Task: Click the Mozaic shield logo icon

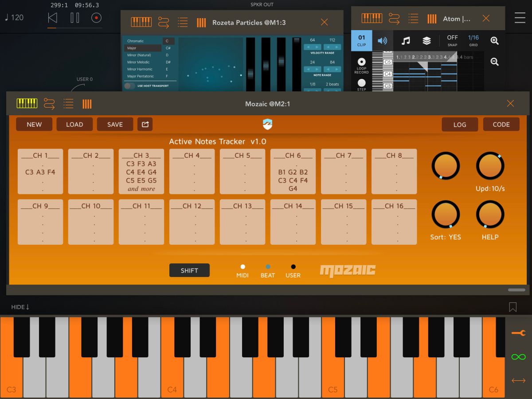Action: (x=267, y=125)
